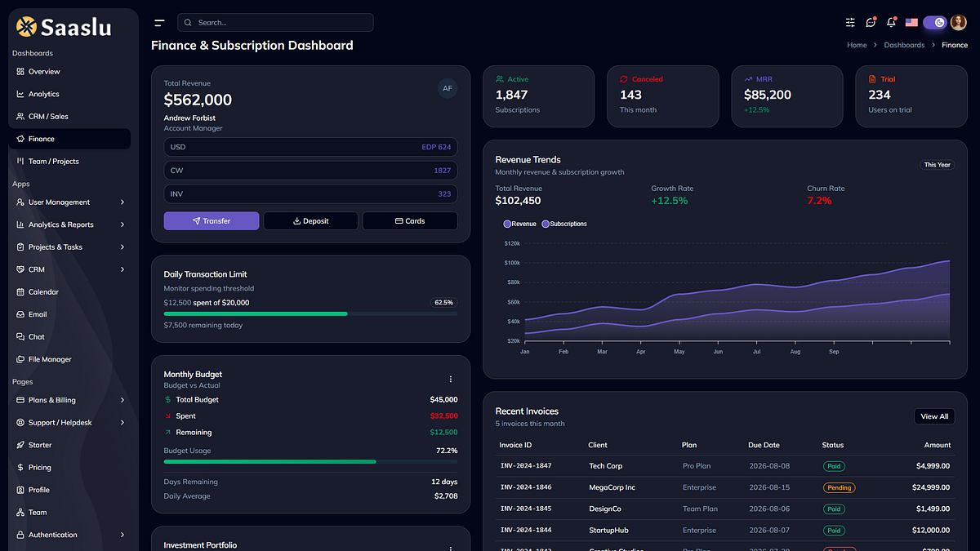The height and width of the screenshot is (551, 980).
Task: Click the Team people icon in sidebar
Action: tap(20, 513)
